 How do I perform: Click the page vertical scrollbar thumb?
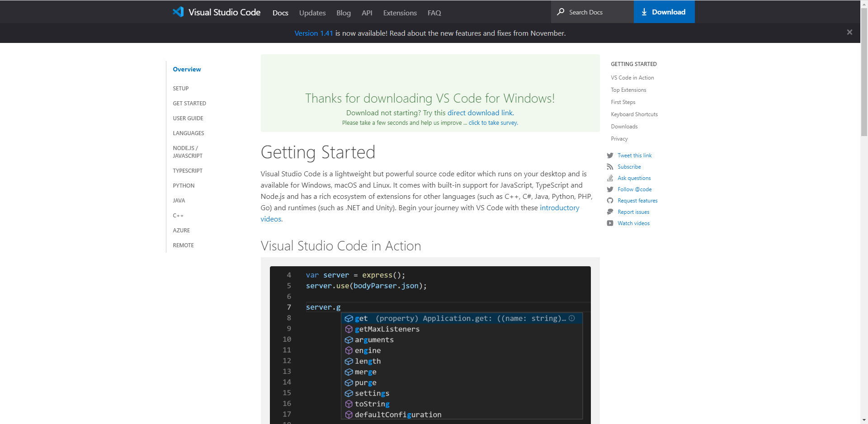coord(864,71)
